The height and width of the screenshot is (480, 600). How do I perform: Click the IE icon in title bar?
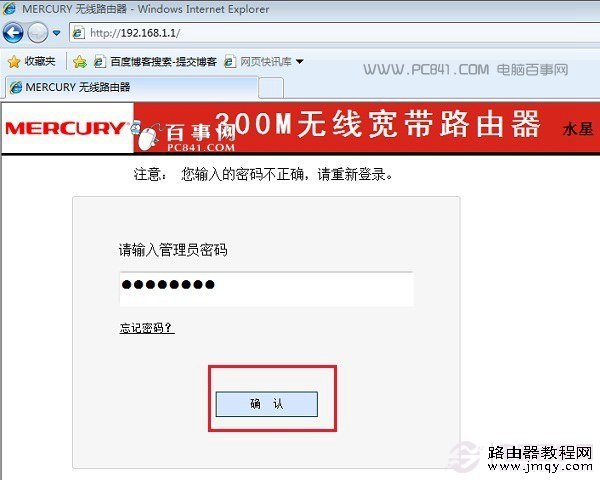pos(9,8)
